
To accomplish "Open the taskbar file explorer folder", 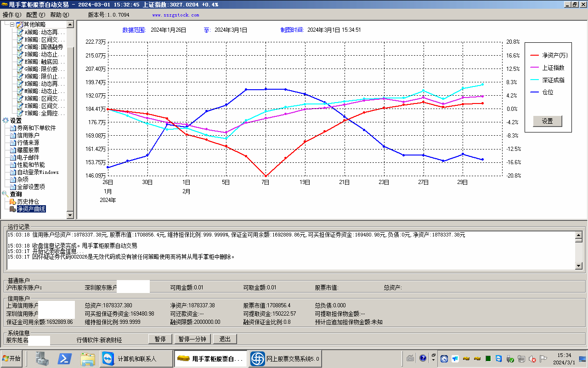I will point(87,359).
